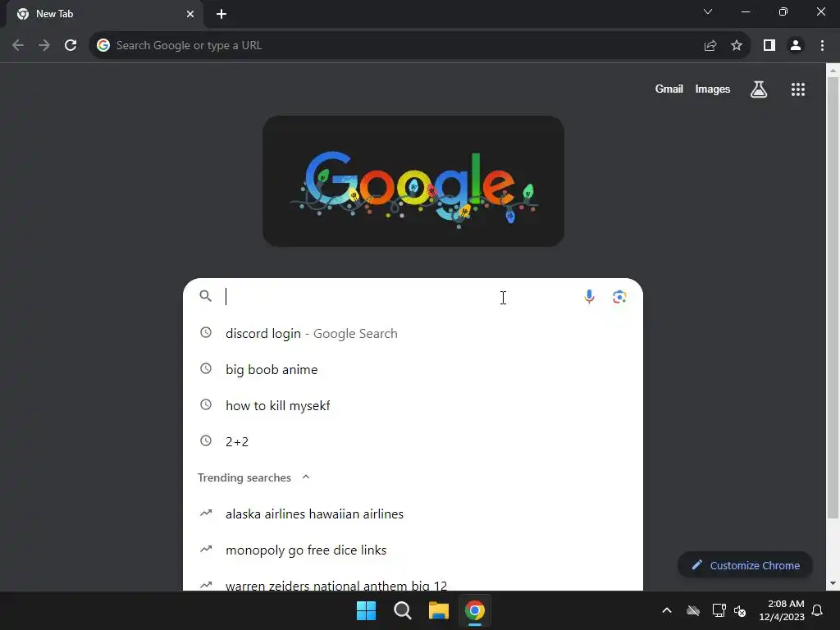
Task: Open the Chrome profile icon
Action: [x=796, y=46]
